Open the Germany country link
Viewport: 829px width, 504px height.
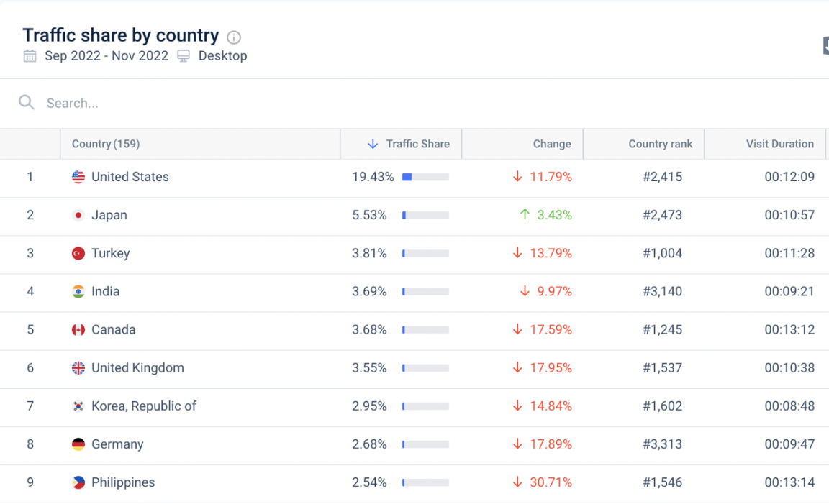click(117, 444)
